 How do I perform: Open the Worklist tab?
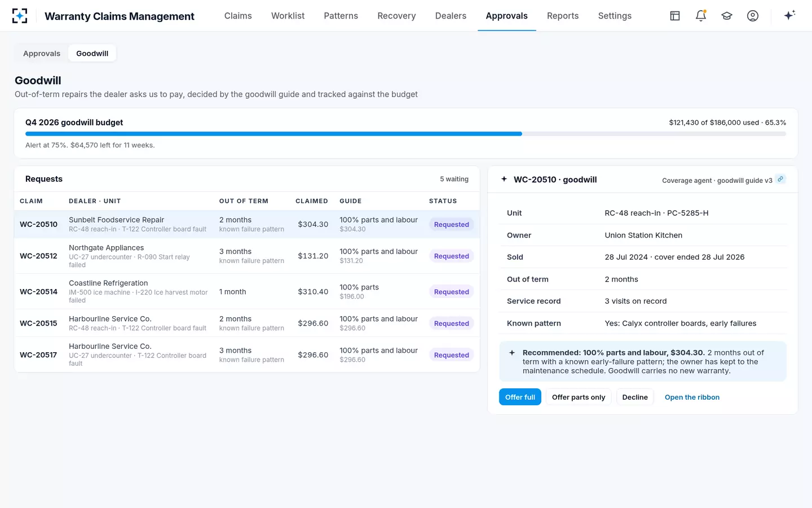click(x=288, y=16)
